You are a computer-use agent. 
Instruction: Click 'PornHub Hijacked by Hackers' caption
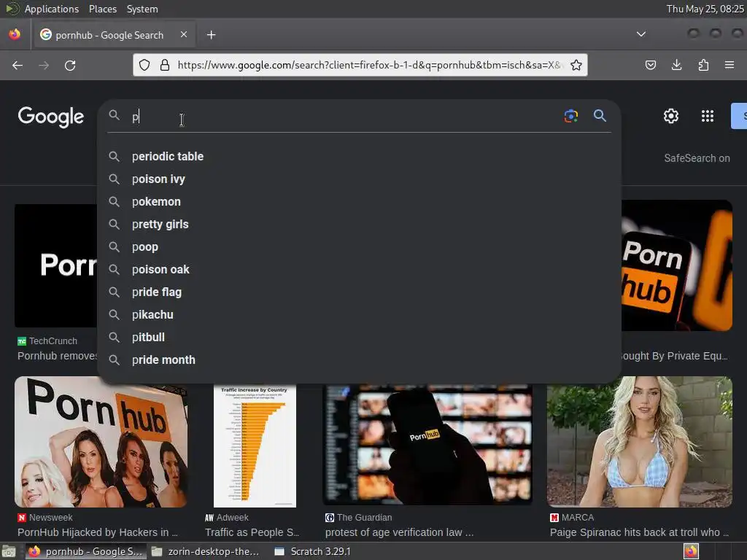point(98,532)
